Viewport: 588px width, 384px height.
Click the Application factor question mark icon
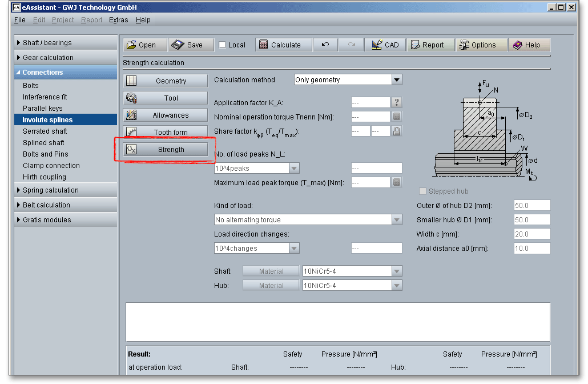tap(397, 102)
